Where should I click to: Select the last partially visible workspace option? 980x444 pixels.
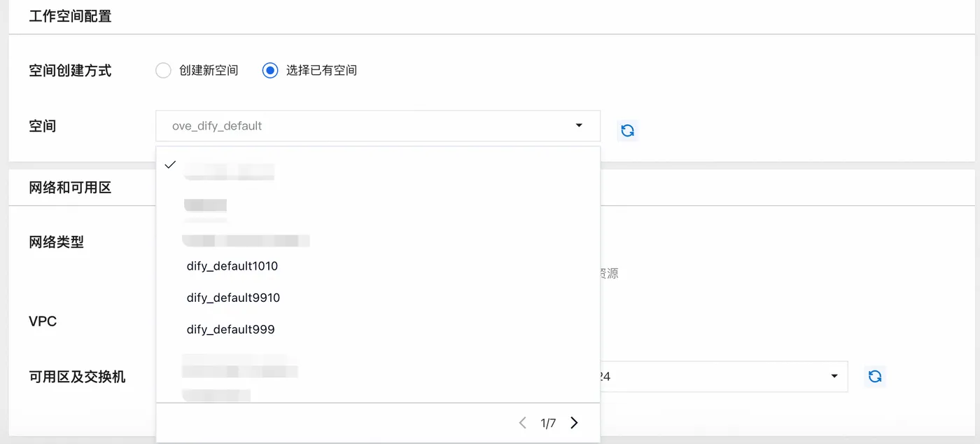click(x=216, y=394)
